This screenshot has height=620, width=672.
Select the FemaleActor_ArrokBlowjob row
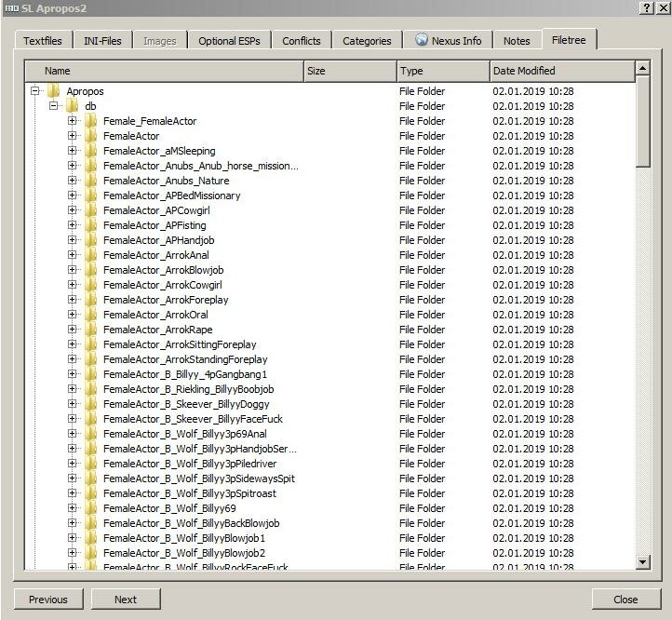[330, 270]
